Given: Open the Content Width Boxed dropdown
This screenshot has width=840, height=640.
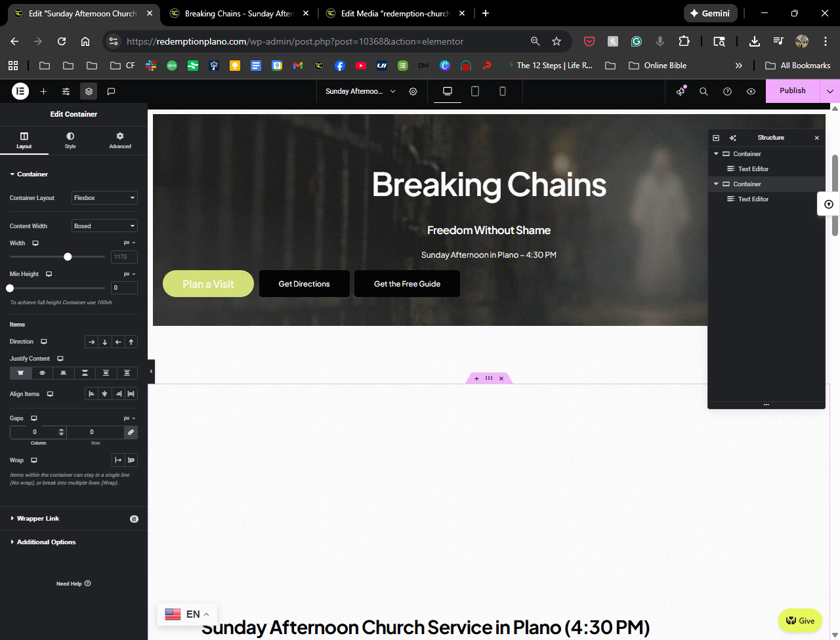Looking at the screenshot, I should [104, 226].
